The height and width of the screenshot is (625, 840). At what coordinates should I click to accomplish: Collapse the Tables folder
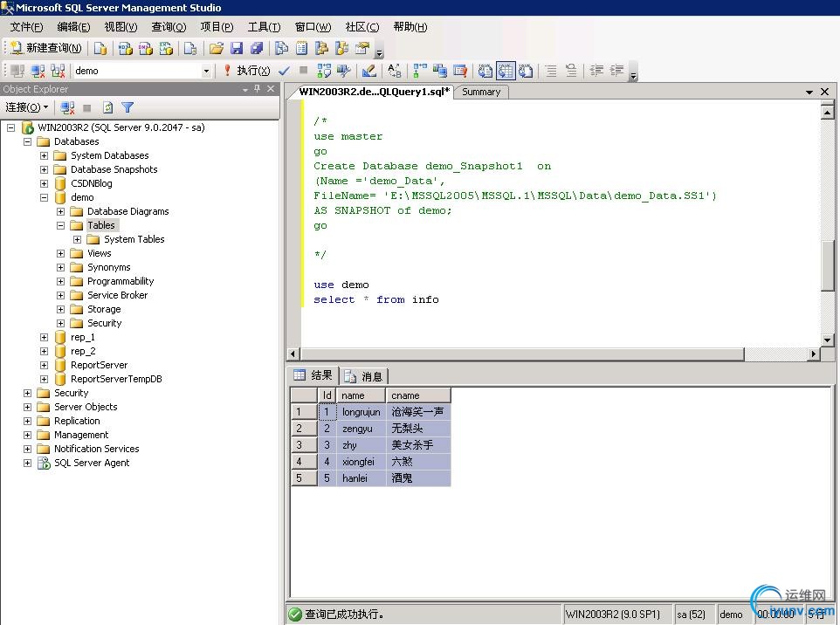60,225
